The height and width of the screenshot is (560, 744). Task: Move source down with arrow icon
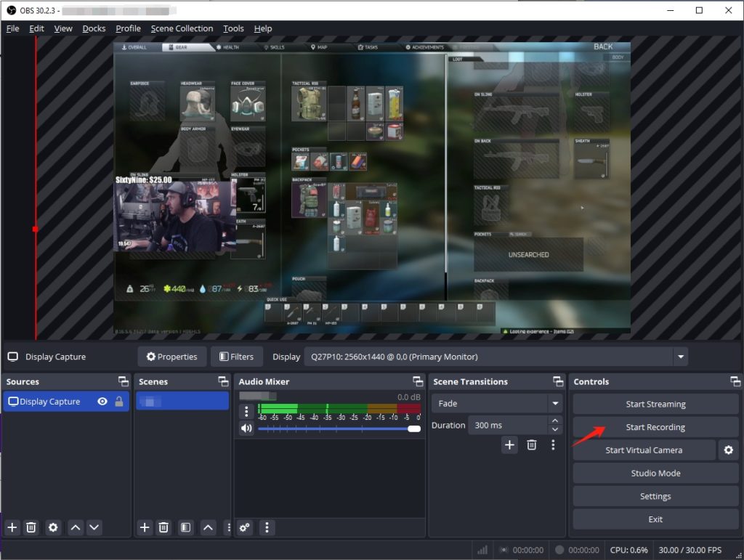(94, 527)
